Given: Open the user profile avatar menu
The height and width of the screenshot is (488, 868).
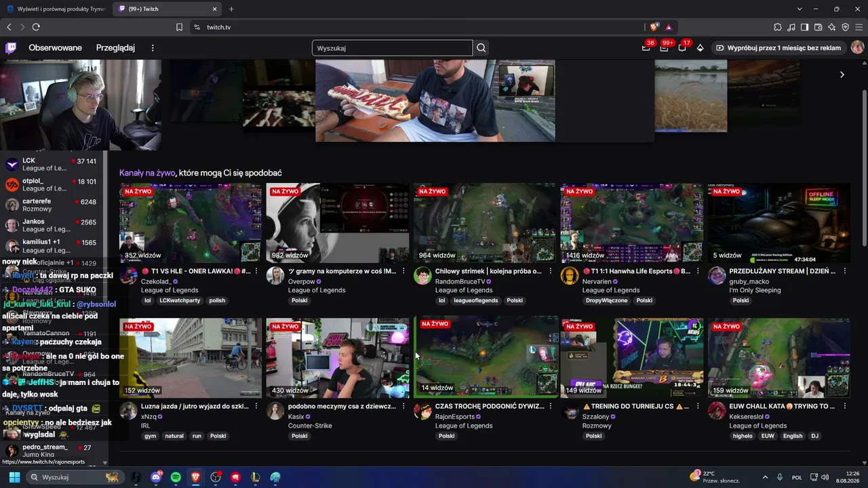Looking at the screenshot, I should click(x=857, y=48).
